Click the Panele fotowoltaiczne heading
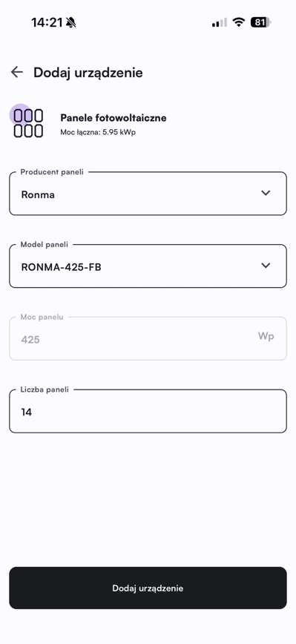This screenshot has height=644, width=296. tap(114, 118)
